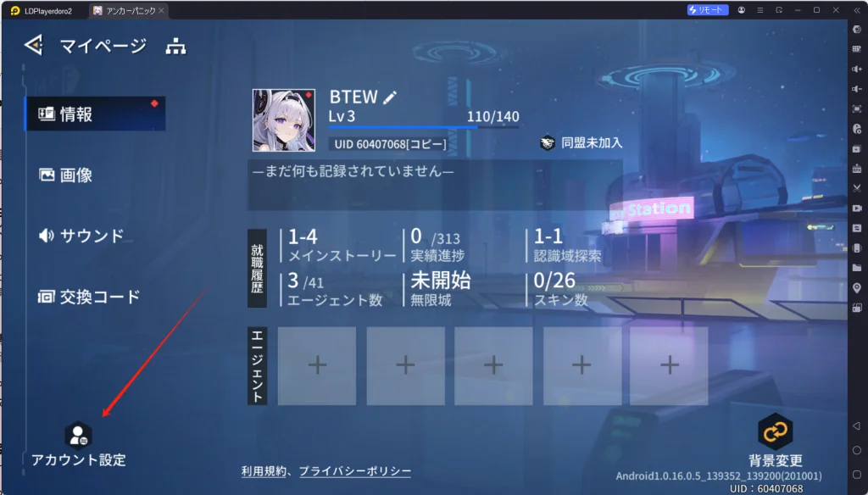Take a screenshot with scissors icon
Image resolution: width=868 pixels, height=495 pixels.
click(x=857, y=188)
